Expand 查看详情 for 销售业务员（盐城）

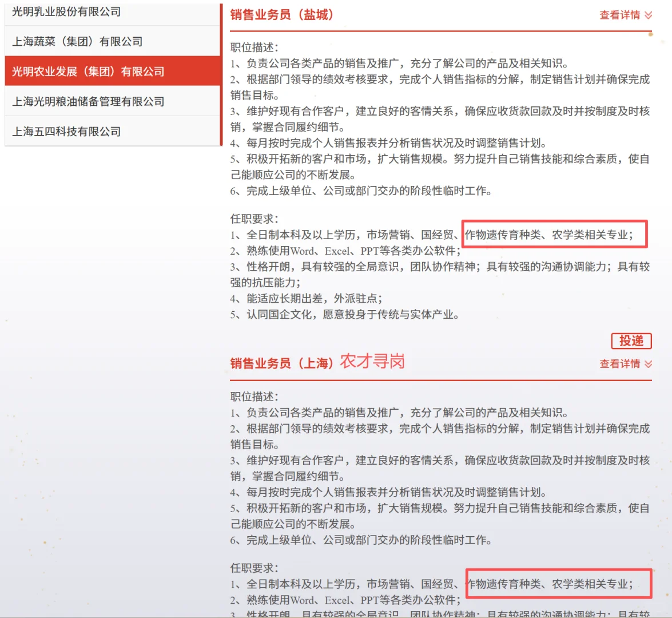click(x=625, y=15)
